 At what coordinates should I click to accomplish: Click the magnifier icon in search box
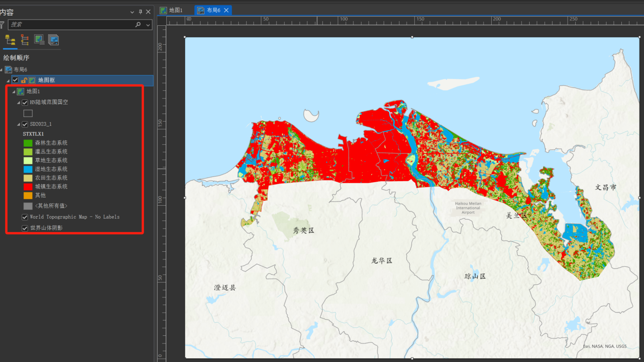138,25
